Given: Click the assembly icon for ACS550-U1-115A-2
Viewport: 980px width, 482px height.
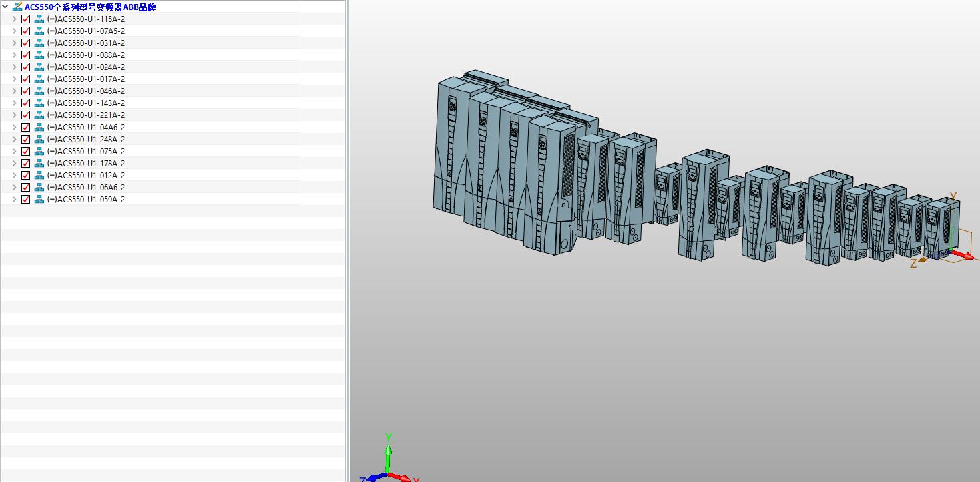Looking at the screenshot, I should pyautogui.click(x=39, y=19).
